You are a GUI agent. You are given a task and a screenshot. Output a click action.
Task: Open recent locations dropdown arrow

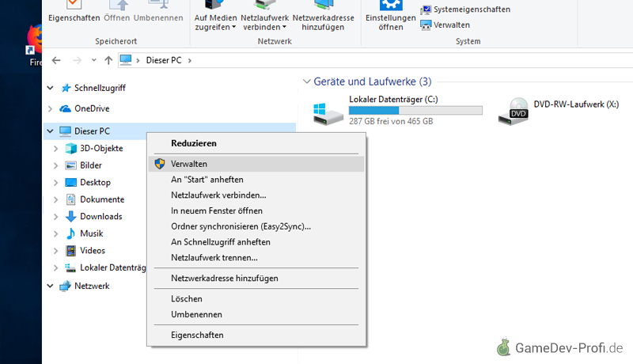(93, 60)
